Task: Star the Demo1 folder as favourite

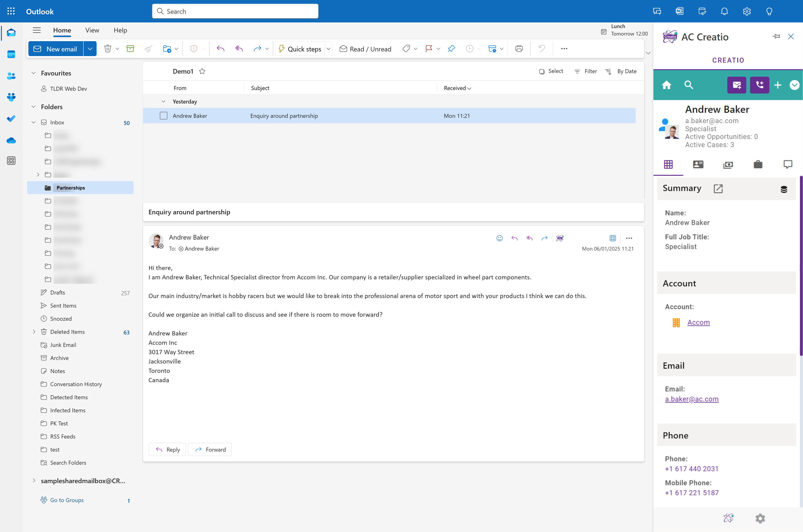Action: [202, 71]
